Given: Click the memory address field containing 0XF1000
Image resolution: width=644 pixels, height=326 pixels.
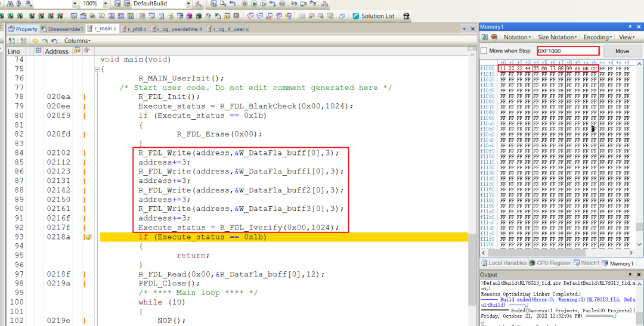Looking at the screenshot, I should click(x=568, y=51).
